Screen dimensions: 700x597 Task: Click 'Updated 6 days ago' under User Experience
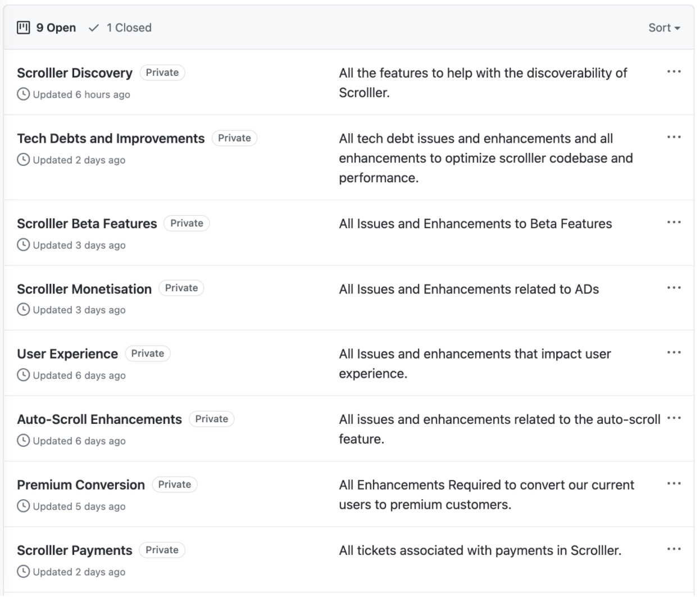[x=79, y=376]
